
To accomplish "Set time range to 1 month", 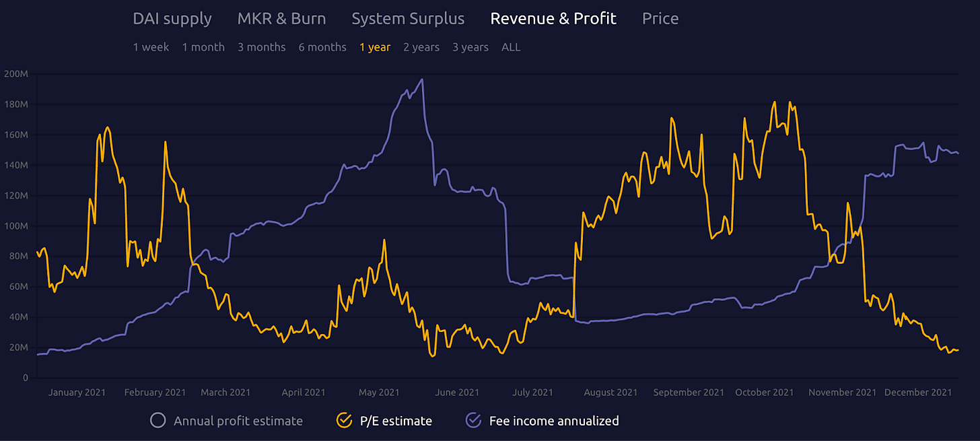I will pyautogui.click(x=203, y=47).
